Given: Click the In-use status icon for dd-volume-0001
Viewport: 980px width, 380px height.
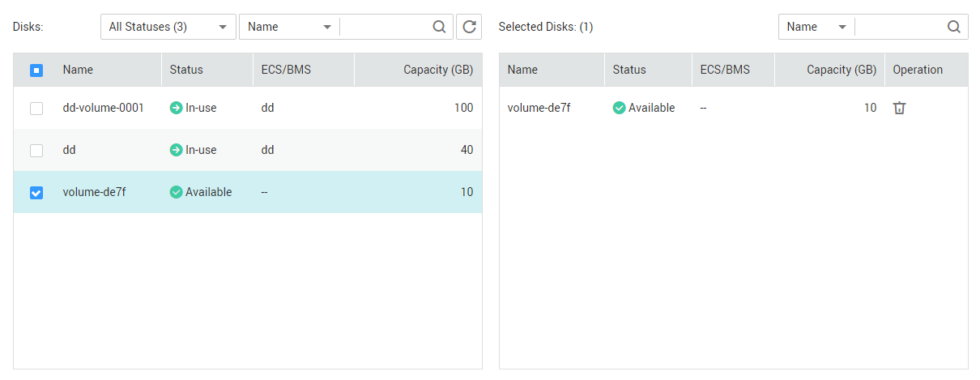Looking at the screenshot, I should click(x=176, y=108).
